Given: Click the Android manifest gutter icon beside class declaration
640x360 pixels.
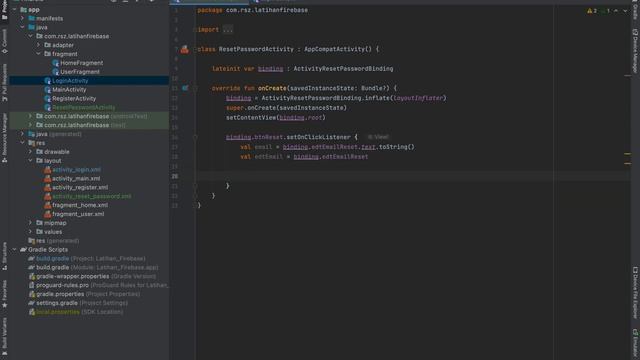Looking at the screenshot, I should point(185,49).
